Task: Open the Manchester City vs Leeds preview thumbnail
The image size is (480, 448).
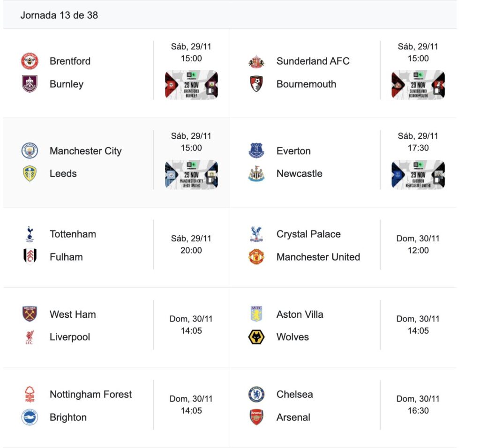Action: tap(191, 174)
